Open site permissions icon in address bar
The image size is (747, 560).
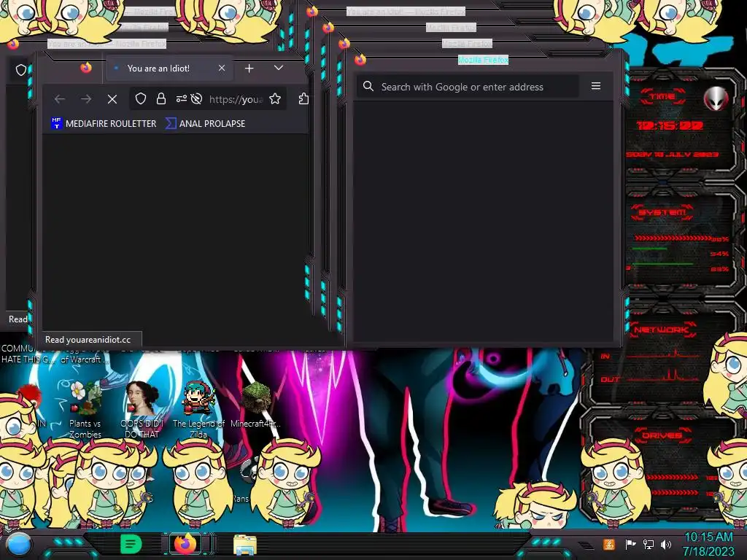pos(181,98)
